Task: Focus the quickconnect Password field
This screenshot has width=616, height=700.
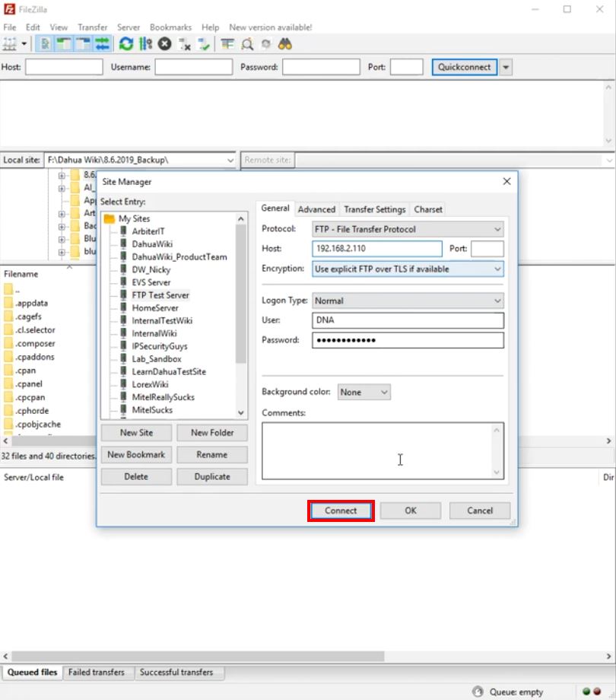Action: coord(321,67)
